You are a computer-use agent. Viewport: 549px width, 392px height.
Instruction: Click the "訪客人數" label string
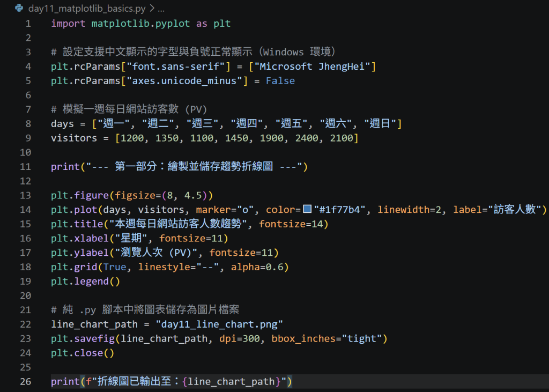pyautogui.click(x=514, y=210)
